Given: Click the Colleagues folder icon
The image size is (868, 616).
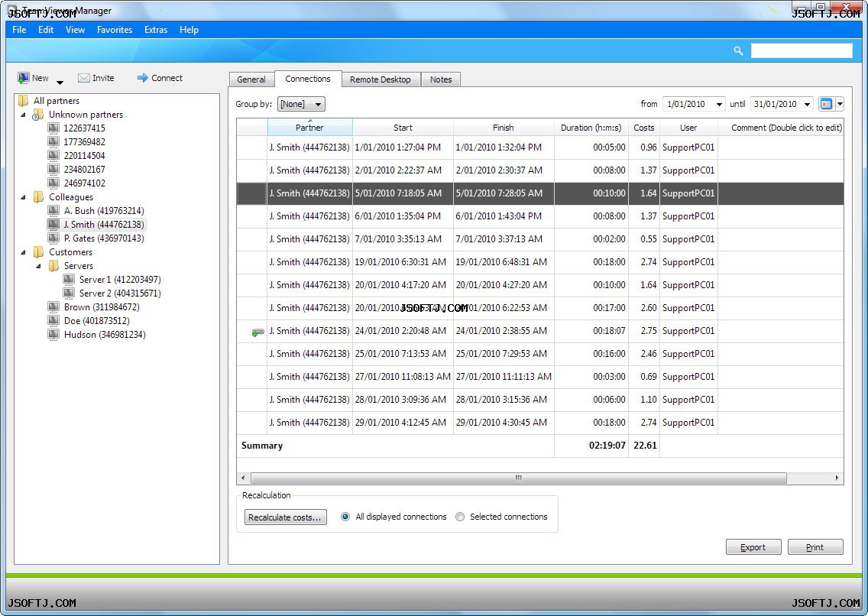Looking at the screenshot, I should point(38,197).
